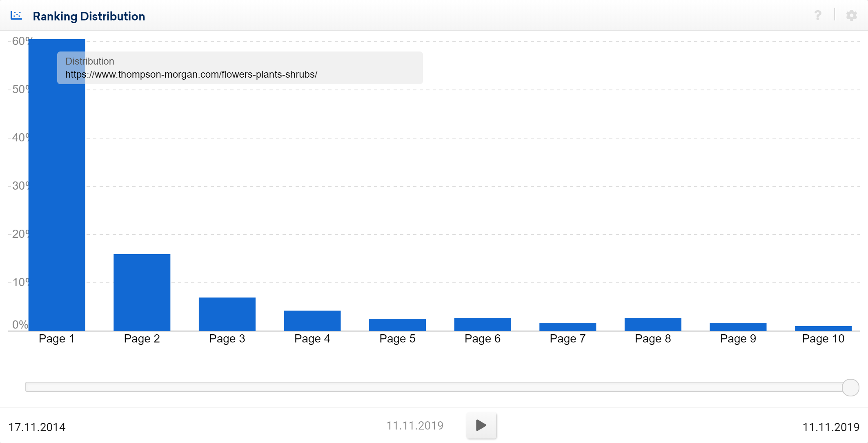Select the Page 10 bar
The image size is (868, 443).
click(x=823, y=328)
